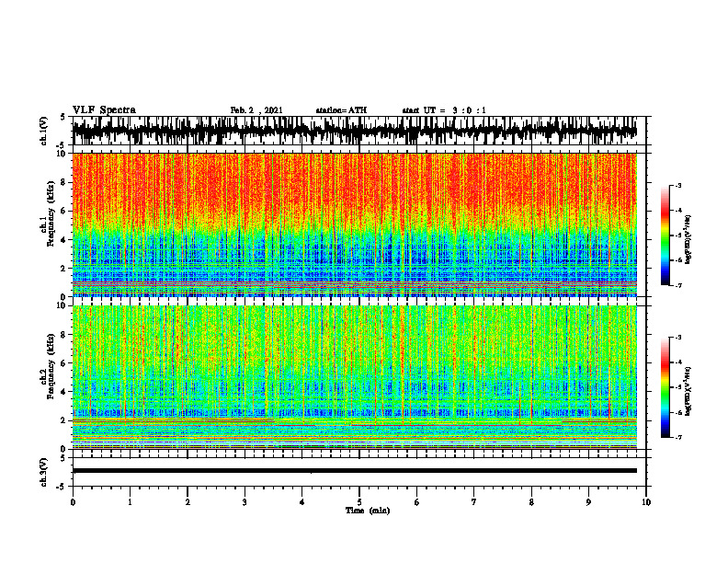This screenshot has width=728, height=563.
Task: Click the ch.2 spectrogram color bar
Action: point(665,387)
